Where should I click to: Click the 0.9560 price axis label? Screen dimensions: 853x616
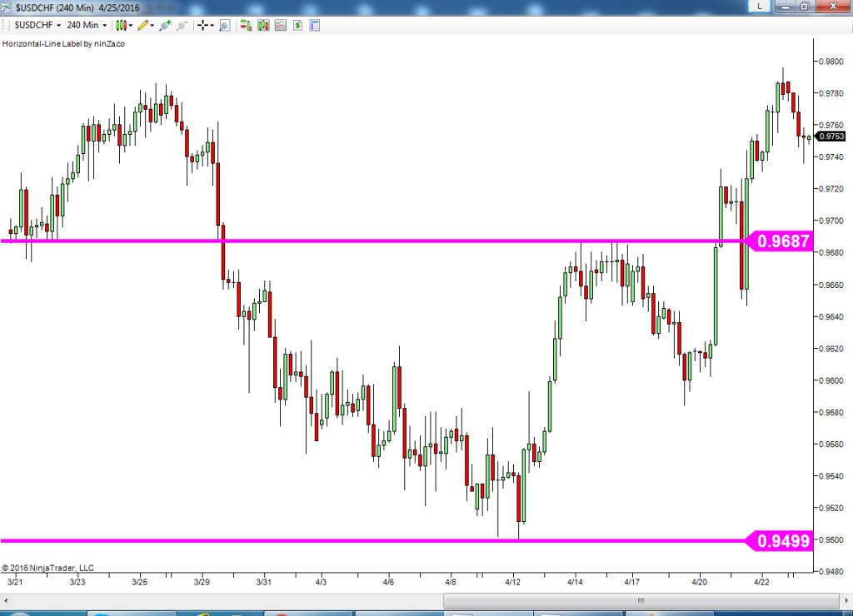coord(831,445)
